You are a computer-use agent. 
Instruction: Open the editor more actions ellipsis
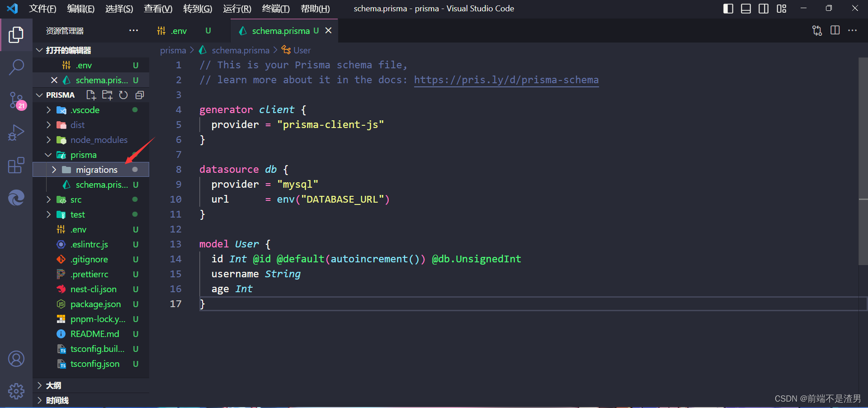pos(853,30)
